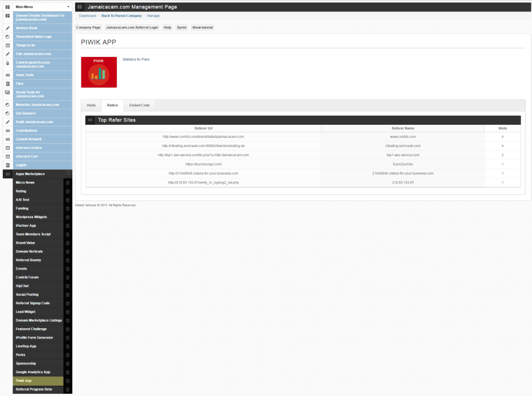532x396 pixels.
Task: Click trash icon for Contrib Forum
Action: pyautogui.click(x=68, y=277)
